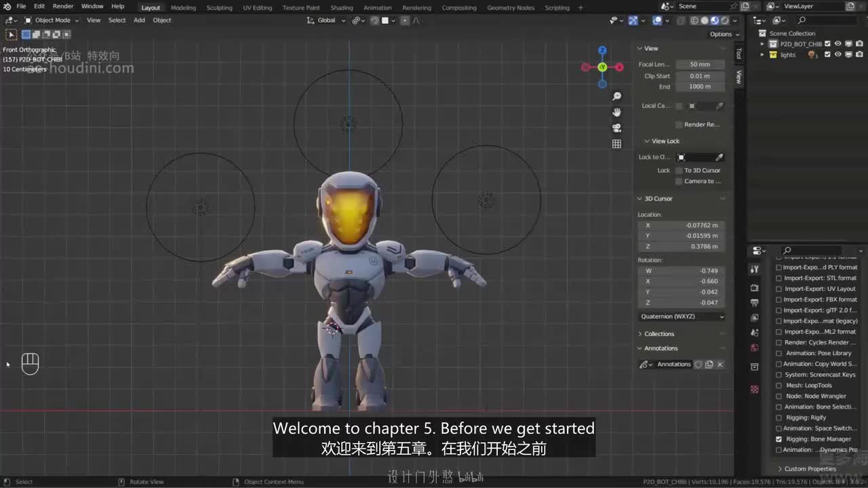Click the red X axis gizmo ball
Viewport: 868px width, 488px height.
tap(619, 67)
